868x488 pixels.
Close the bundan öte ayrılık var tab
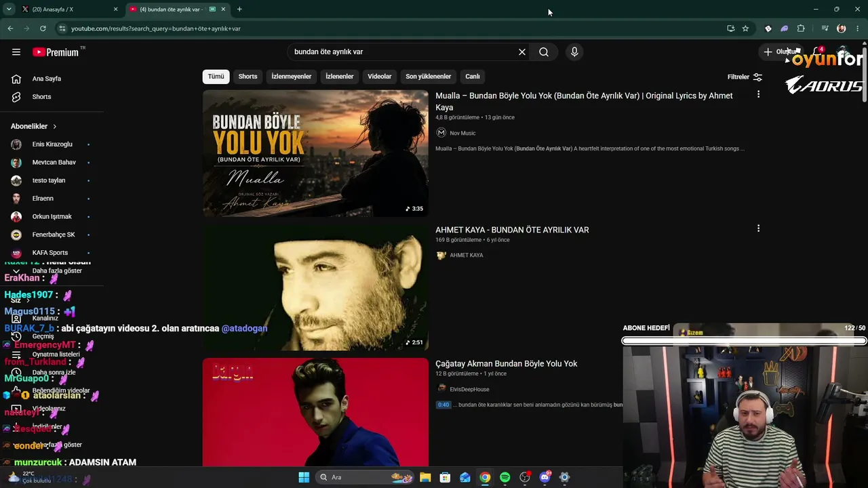[223, 9]
